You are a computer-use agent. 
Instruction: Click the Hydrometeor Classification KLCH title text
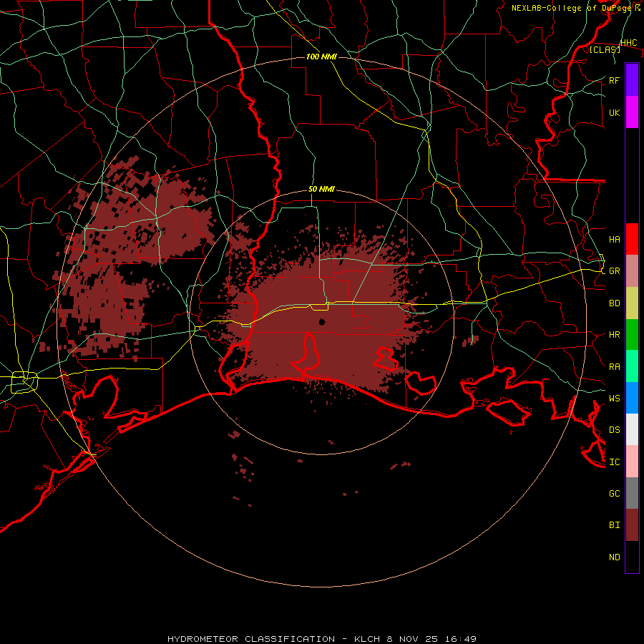[x=321, y=639]
